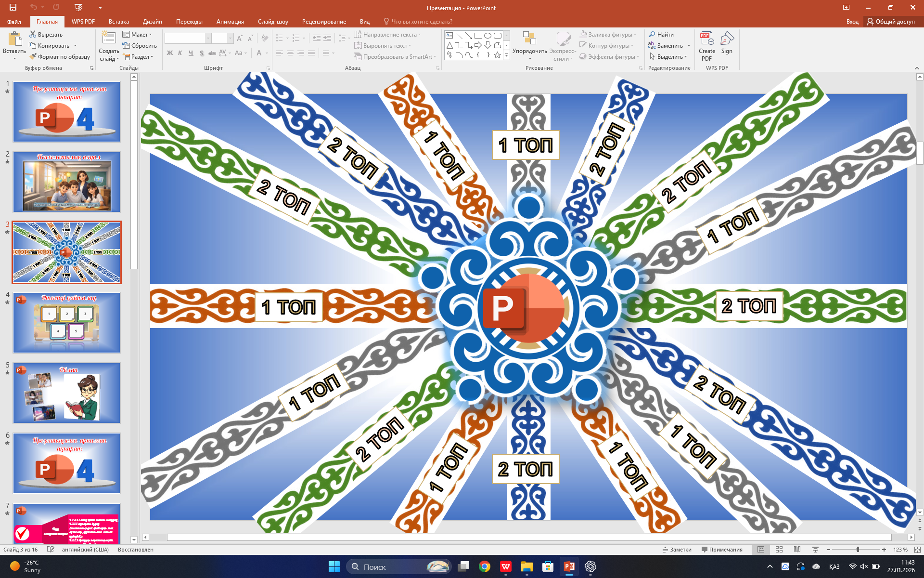Click Общий доступ share button
This screenshot has height=578, width=924.
pos(891,22)
